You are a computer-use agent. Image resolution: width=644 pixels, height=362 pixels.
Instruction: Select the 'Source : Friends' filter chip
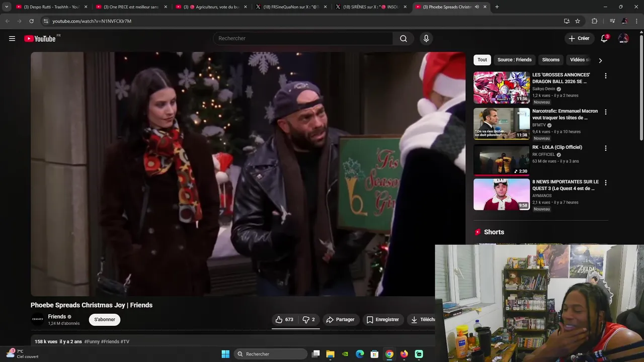click(514, 60)
